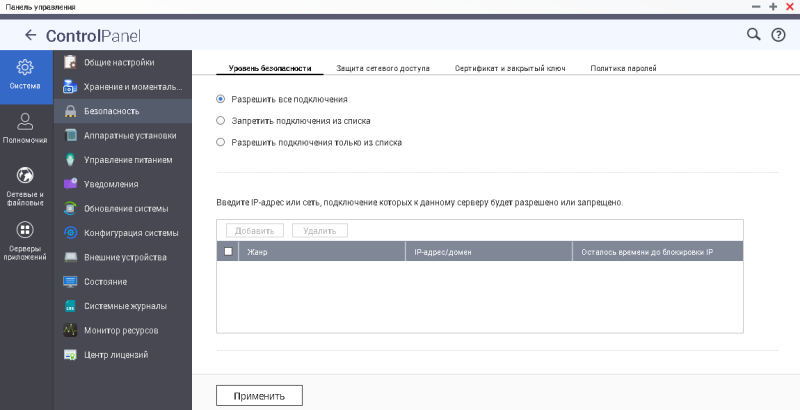Go to Внешние устройства section

point(126,258)
